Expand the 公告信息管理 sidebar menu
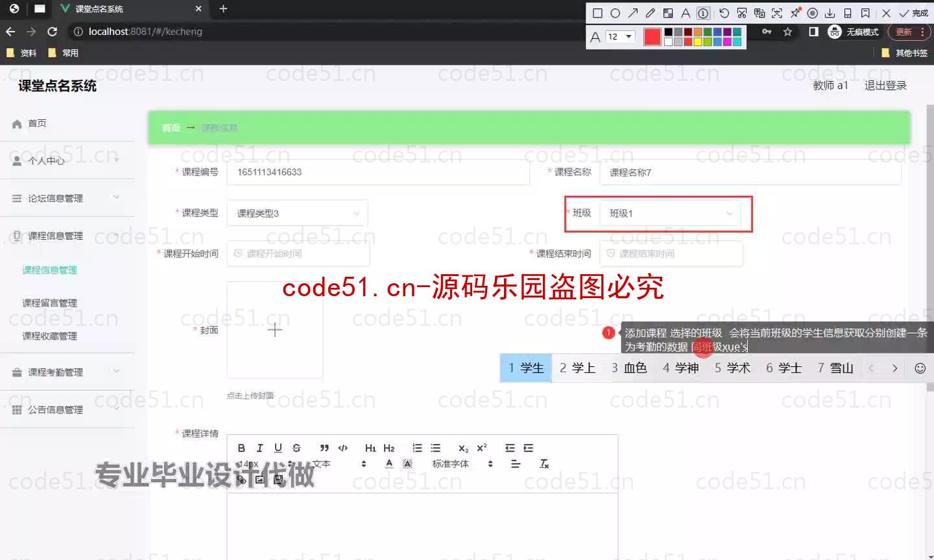This screenshot has height=560, width=934. pyautogui.click(x=67, y=410)
